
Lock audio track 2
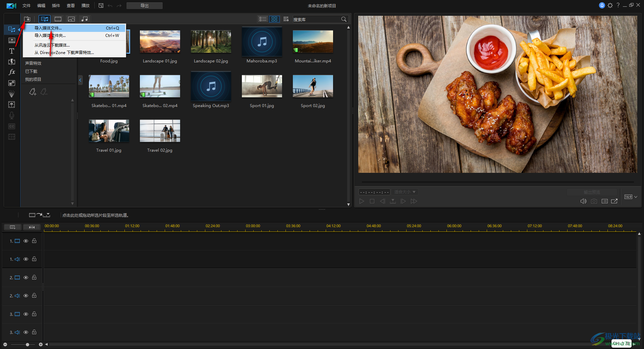coord(34,295)
